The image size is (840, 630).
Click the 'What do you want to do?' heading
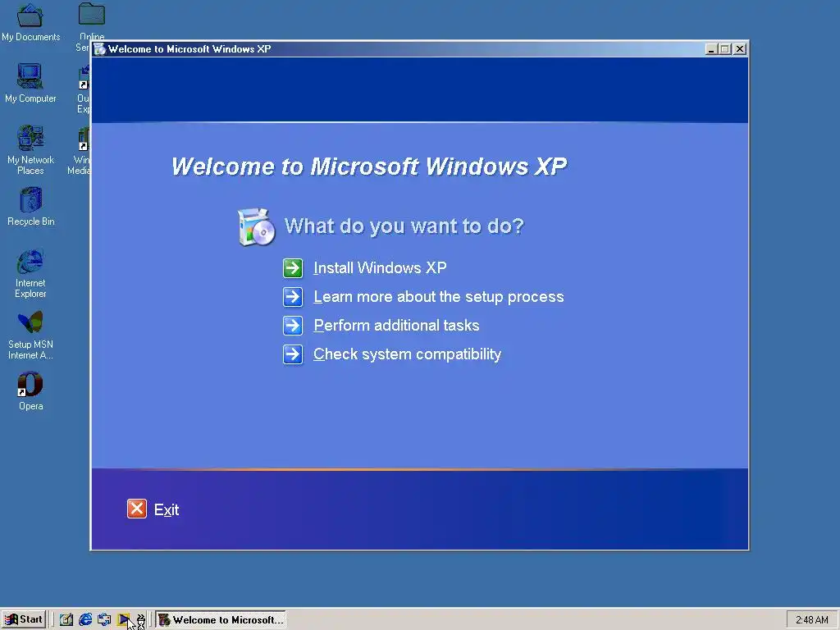pyautogui.click(x=404, y=226)
